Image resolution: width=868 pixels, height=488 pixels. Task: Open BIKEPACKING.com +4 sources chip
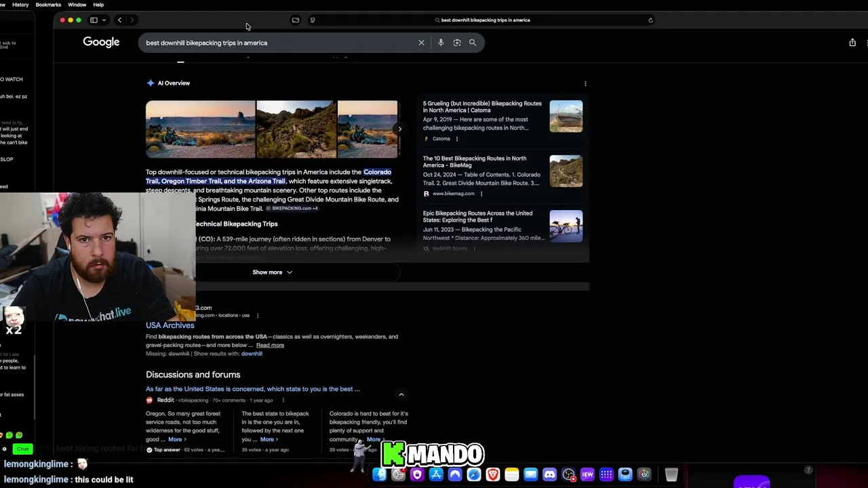pyautogui.click(x=292, y=208)
